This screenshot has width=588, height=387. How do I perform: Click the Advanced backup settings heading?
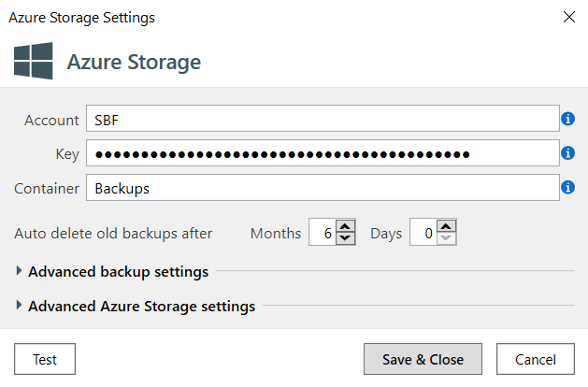coord(118,271)
